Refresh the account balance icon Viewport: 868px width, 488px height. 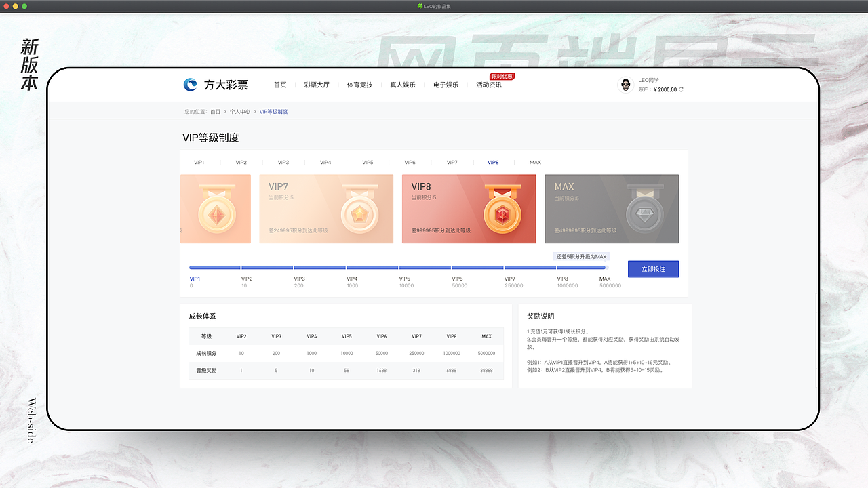coord(681,89)
